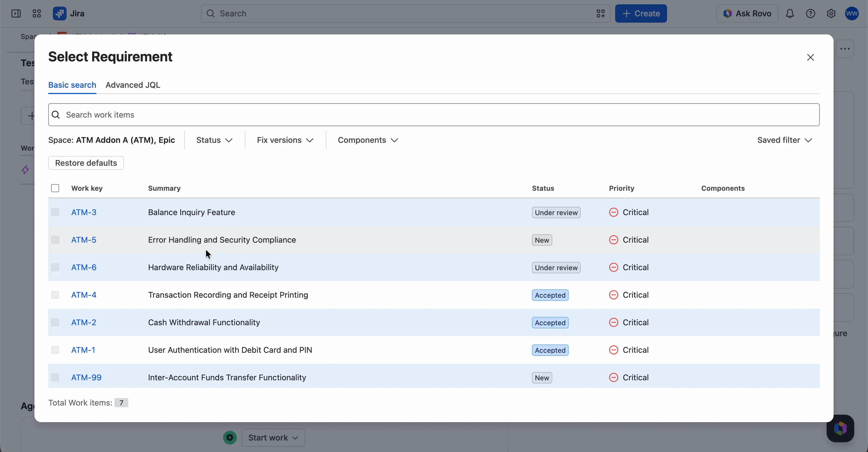Focus the top Jira Search field
Image resolution: width=868 pixels, height=452 pixels.
405,13
